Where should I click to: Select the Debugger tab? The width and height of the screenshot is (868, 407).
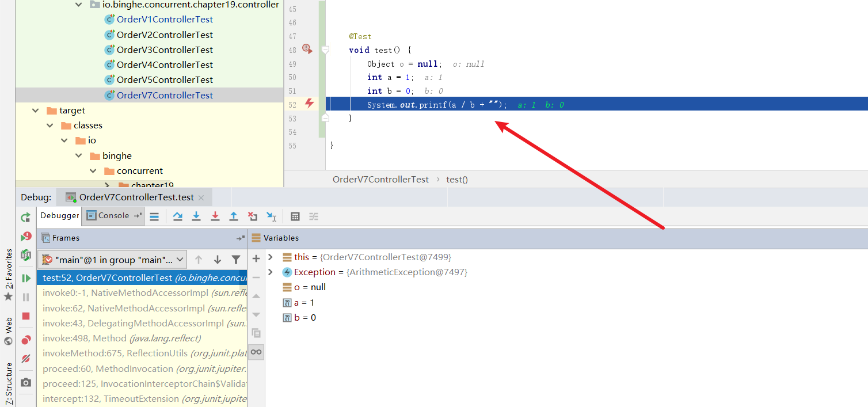click(60, 216)
